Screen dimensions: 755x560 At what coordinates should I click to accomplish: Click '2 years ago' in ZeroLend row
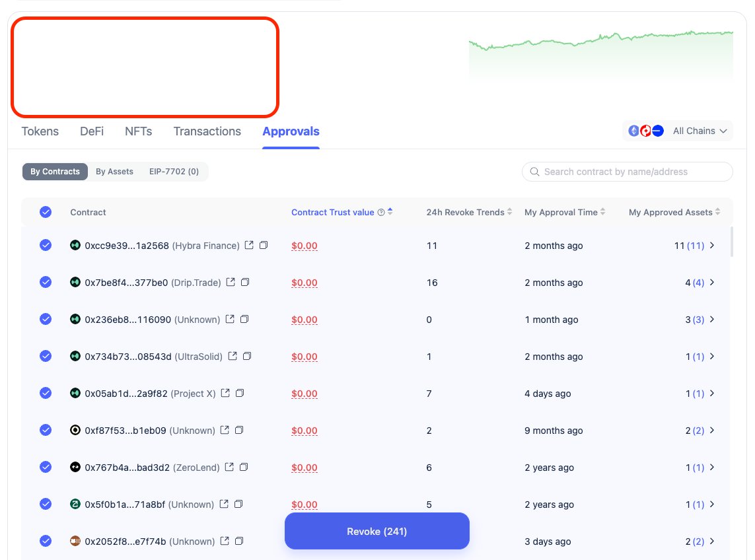(x=549, y=468)
